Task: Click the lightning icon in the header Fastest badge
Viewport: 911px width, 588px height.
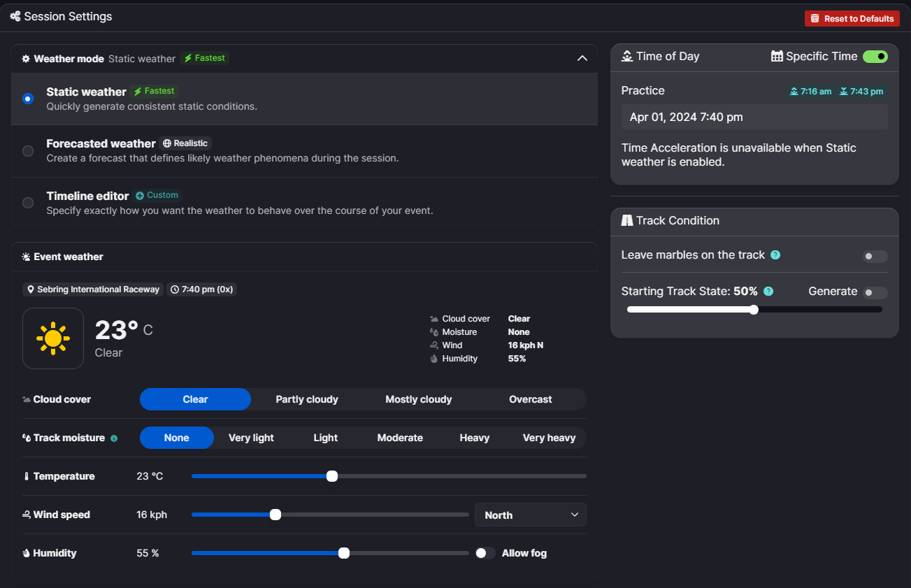Action: point(188,58)
